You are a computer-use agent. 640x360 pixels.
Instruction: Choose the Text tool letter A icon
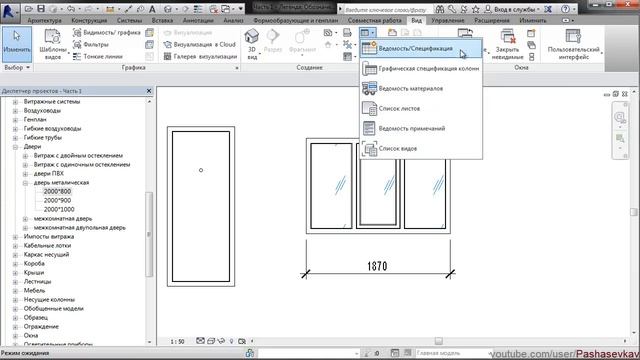click(x=152, y=9)
